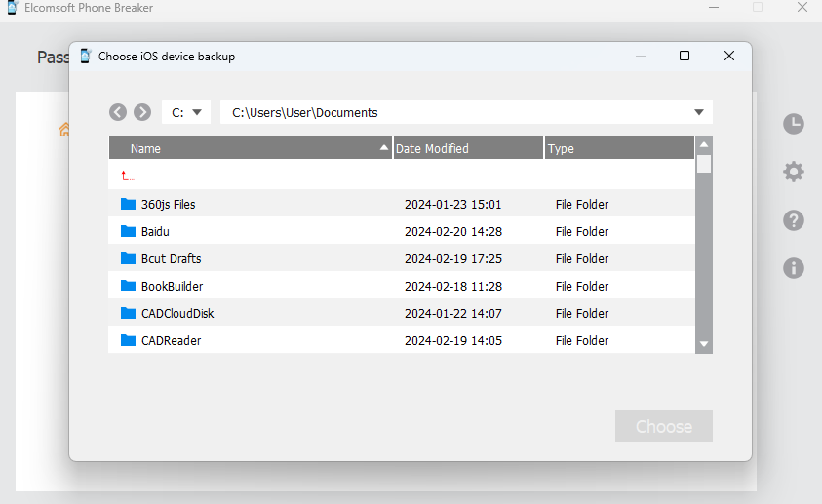
Task: Open the C: drive selector dropdown
Action: (x=186, y=112)
